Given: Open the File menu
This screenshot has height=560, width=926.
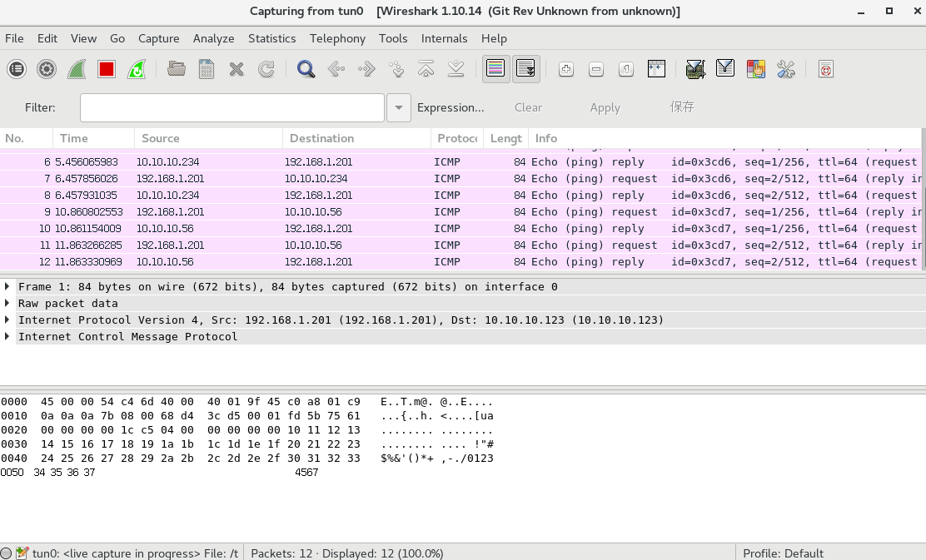Looking at the screenshot, I should tap(14, 38).
